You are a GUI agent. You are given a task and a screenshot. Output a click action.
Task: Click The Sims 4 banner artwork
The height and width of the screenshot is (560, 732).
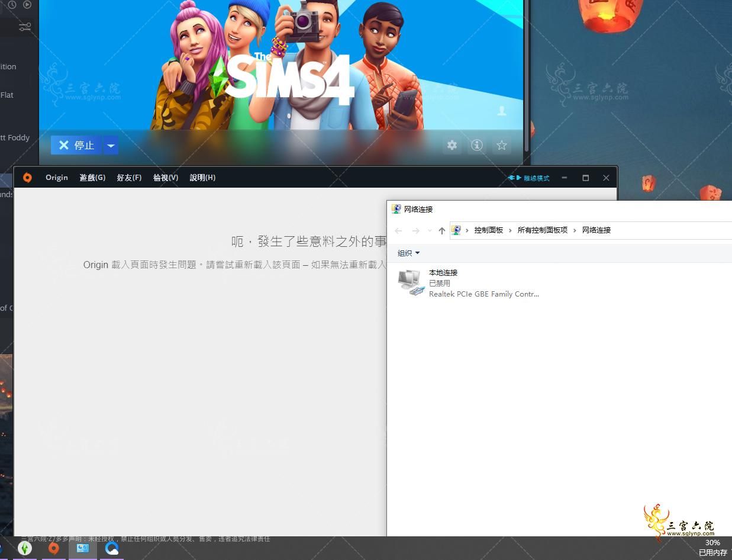(281, 65)
